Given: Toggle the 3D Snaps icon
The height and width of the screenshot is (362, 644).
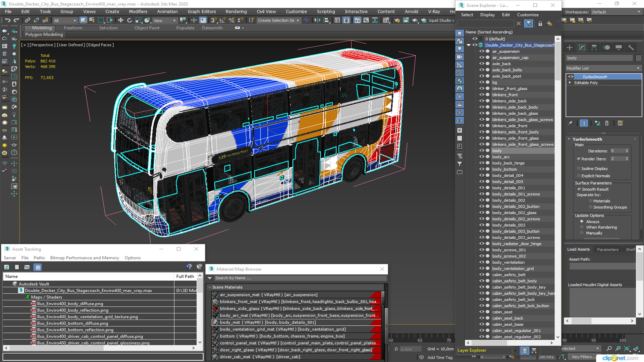Looking at the screenshot, I should 214,20.
